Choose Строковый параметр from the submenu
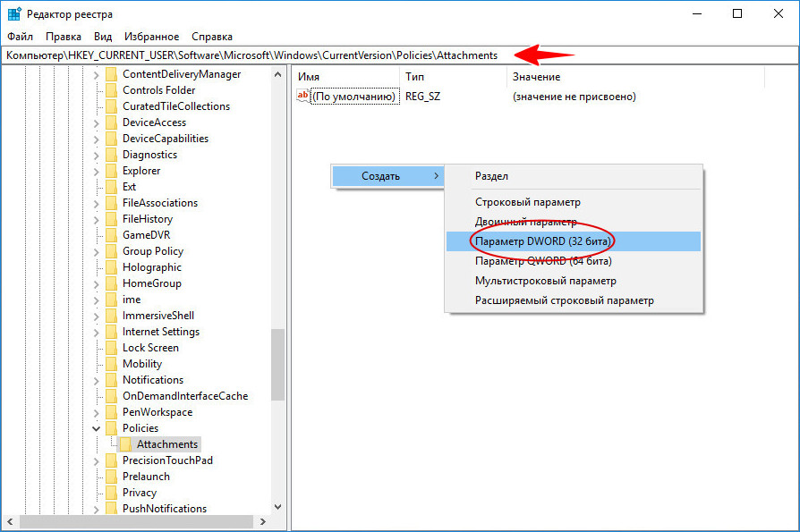 point(528,202)
